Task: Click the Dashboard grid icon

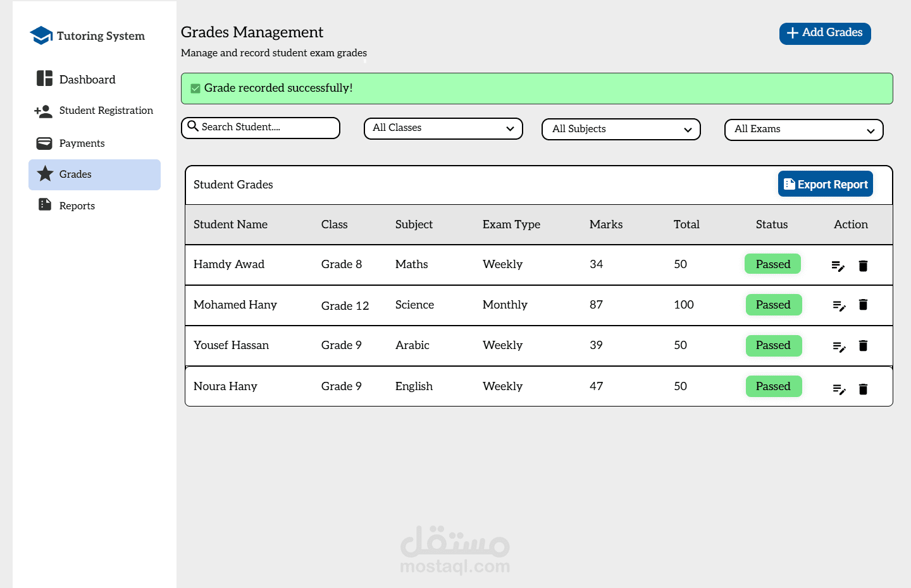Action: tap(44, 78)
